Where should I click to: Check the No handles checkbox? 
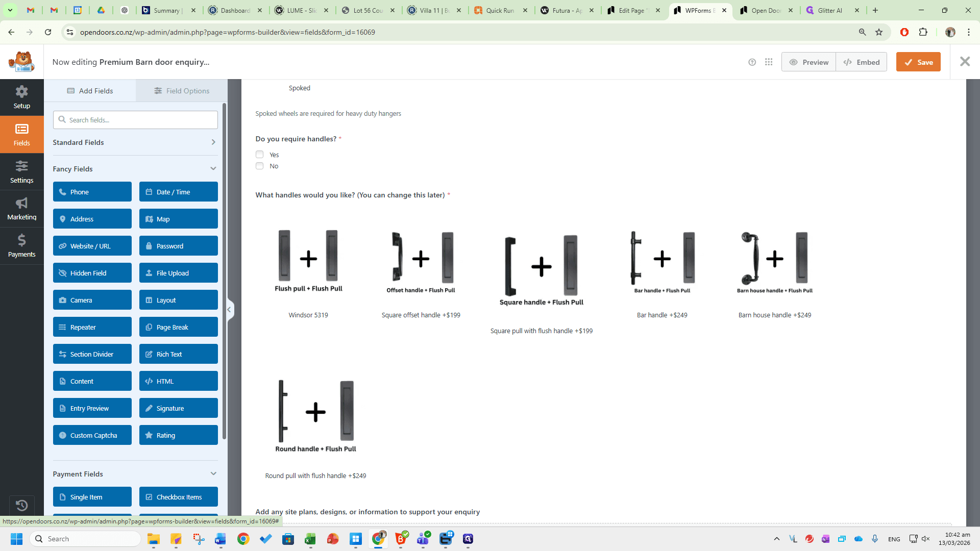pos(259,166)
